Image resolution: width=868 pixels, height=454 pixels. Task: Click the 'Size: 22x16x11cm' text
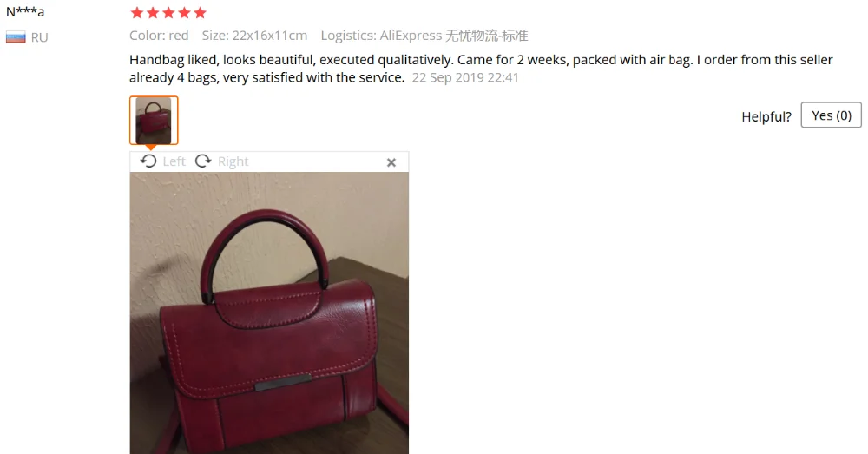pos(254,36)
